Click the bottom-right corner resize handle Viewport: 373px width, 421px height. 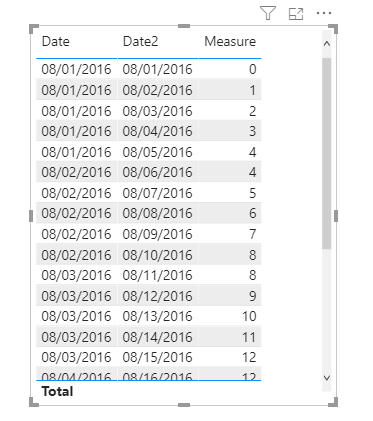pyautogui.click(x=333, y=402)
